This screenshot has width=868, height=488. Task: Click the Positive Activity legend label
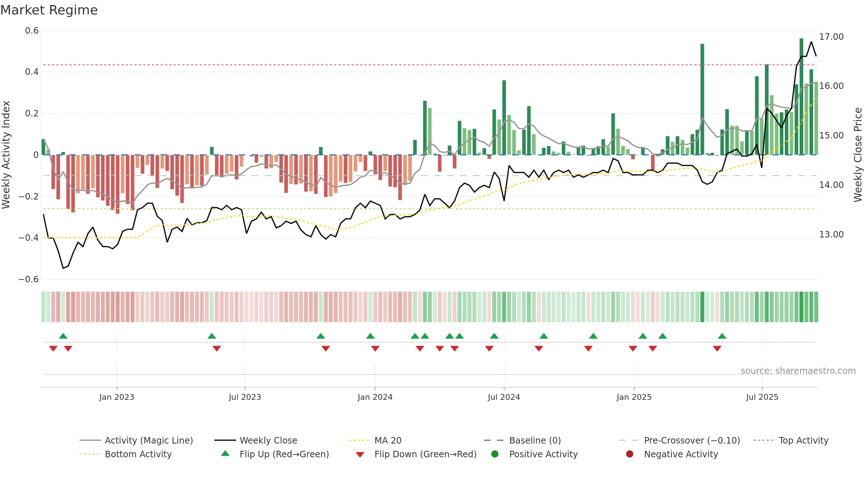[x=543, y=454]
